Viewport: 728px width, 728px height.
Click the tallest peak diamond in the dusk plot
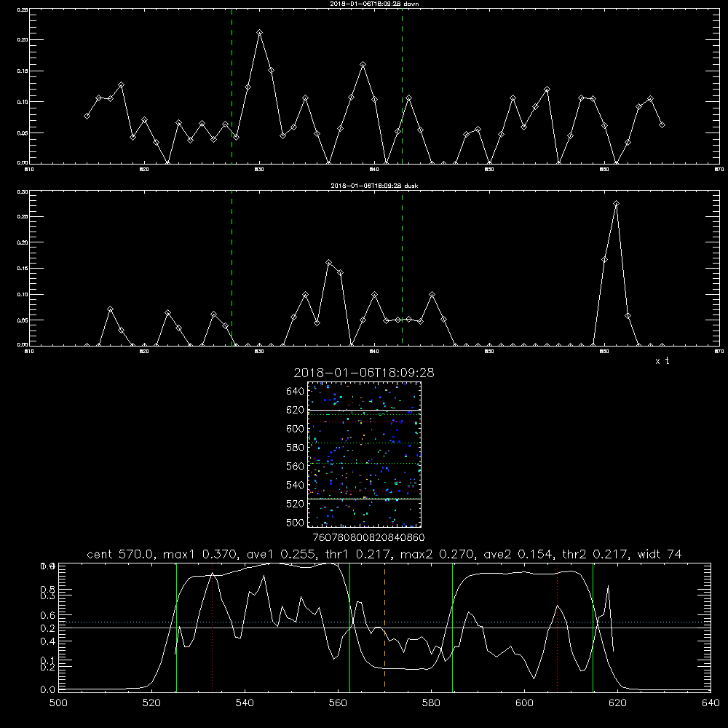point(616,203)
